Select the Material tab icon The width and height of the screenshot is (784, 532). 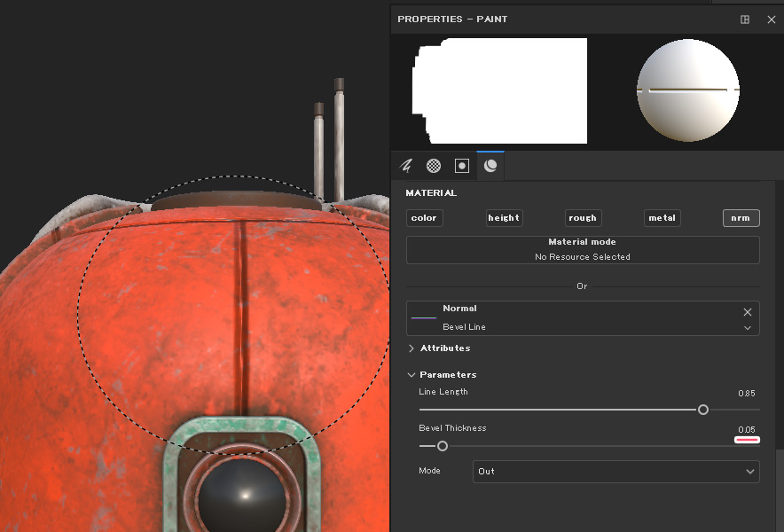click(x=490, y=166)
